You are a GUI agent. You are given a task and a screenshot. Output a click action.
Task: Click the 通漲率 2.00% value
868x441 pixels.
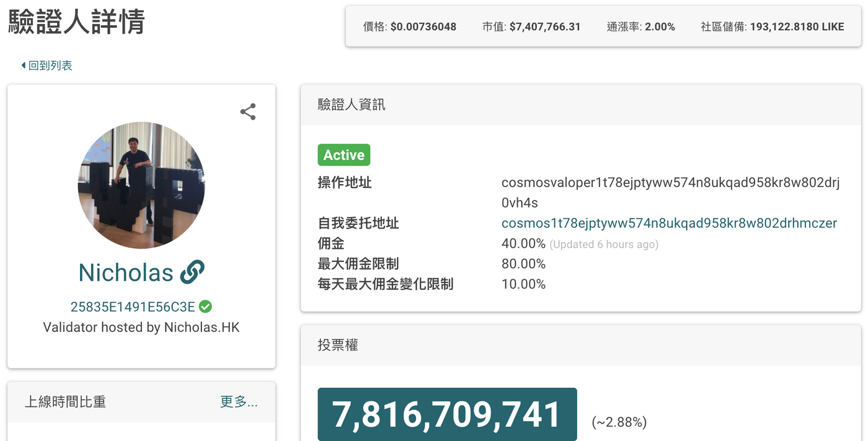660,27
